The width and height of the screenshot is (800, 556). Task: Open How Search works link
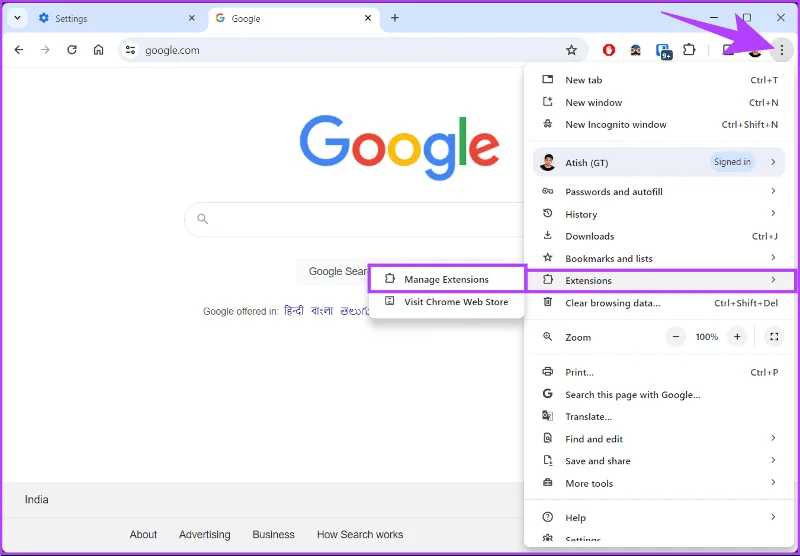click(x=360, y=535)
